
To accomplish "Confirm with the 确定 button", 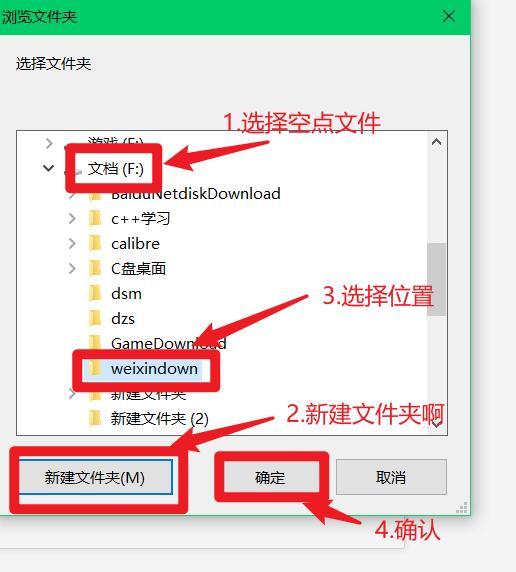I will 270,477.
